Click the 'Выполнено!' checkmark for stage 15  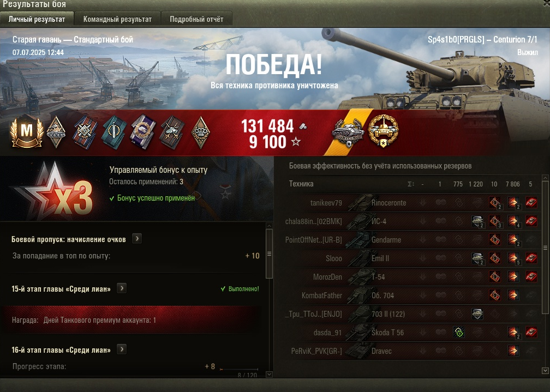pos(223,289)
